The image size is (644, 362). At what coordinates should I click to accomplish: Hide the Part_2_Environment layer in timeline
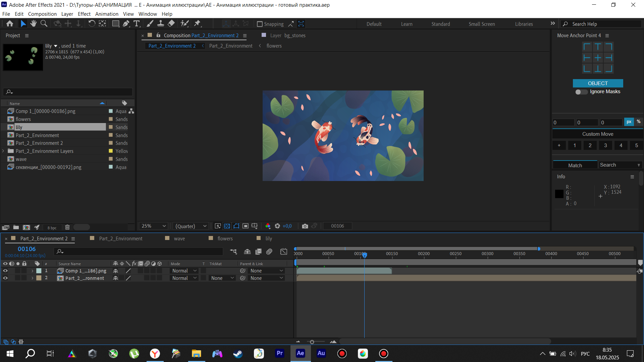(x=5, y=278)
